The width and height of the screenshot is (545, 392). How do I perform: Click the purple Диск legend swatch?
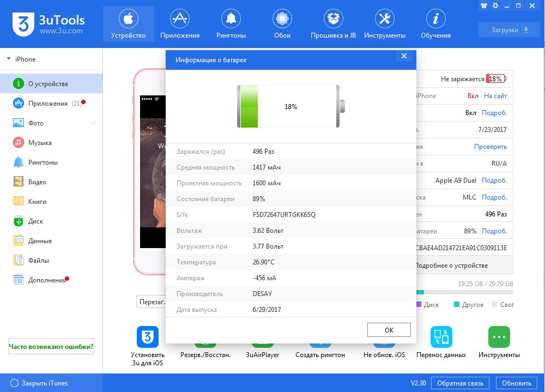point(419,304)
